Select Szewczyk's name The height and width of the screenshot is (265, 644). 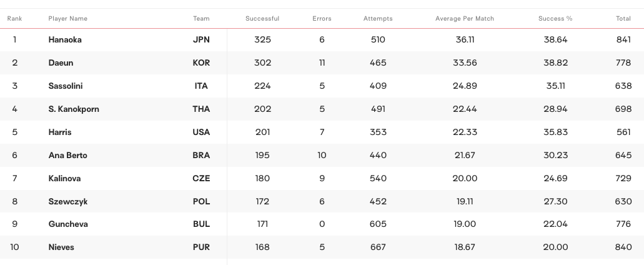click(66, 202)
